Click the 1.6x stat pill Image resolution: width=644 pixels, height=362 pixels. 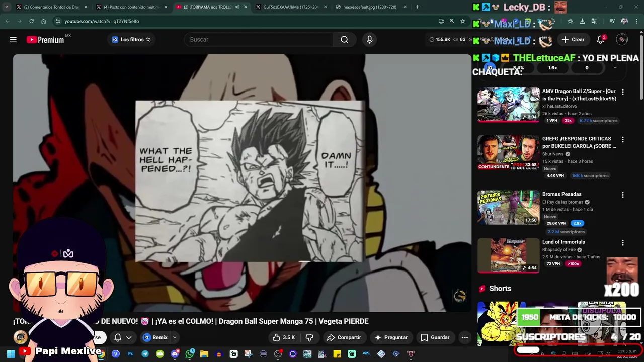tap(552, 68)
